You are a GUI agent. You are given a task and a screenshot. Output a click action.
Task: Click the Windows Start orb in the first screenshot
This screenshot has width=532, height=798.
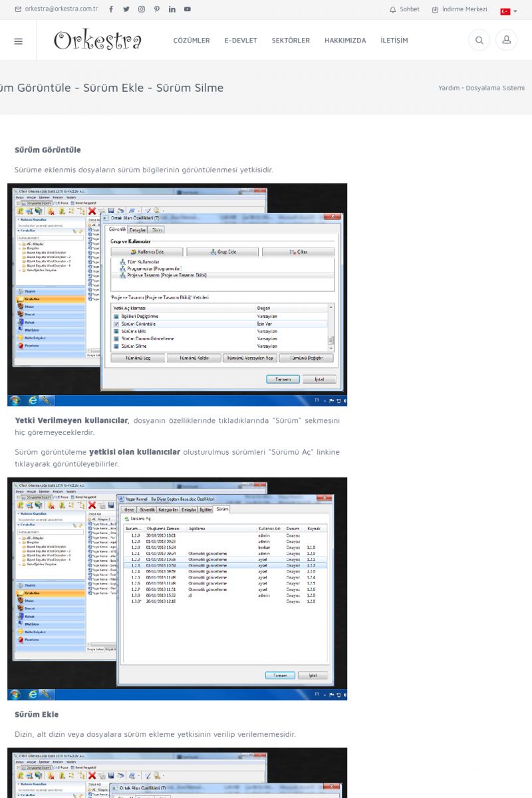click(15, 400)
